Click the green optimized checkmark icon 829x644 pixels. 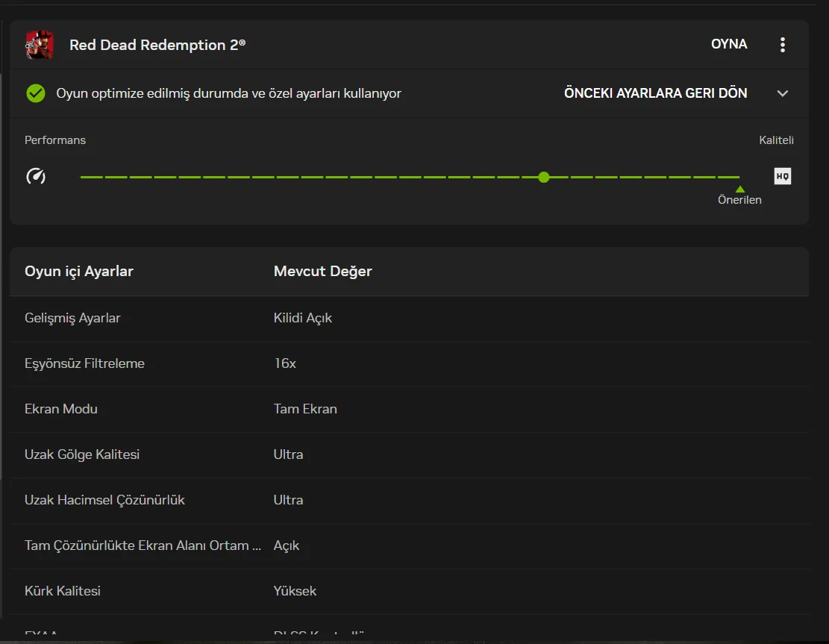pyautogui.click(x=35, y=93)
